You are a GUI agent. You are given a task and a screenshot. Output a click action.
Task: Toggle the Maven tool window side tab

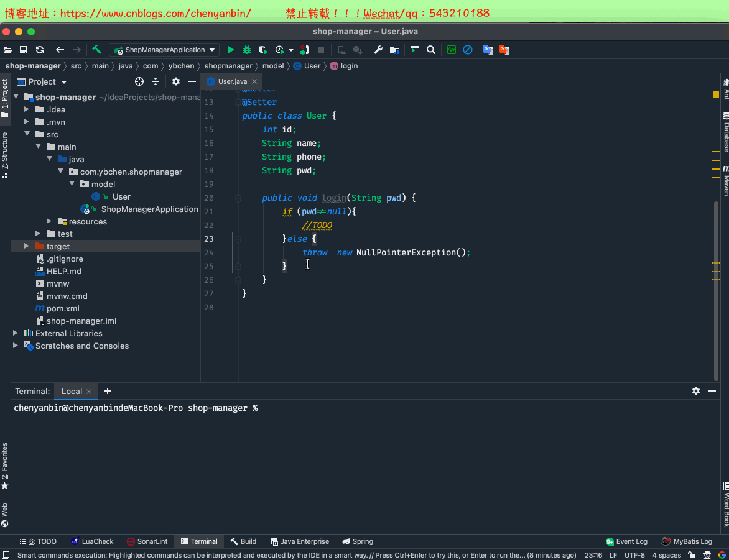[725, 181]
